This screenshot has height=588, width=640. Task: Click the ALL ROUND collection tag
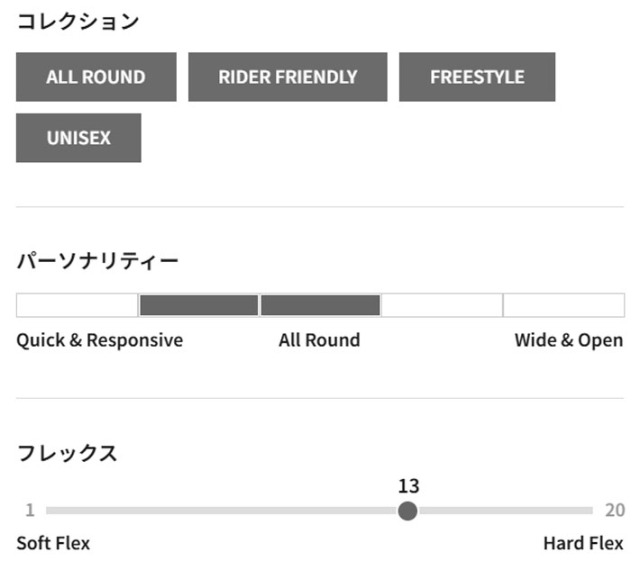[x=96, y=77]
